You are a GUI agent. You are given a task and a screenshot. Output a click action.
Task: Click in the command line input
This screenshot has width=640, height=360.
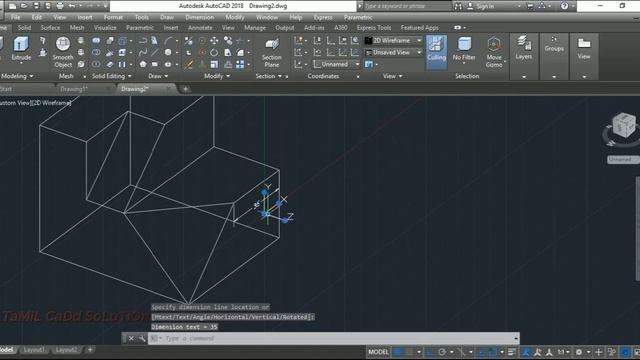click(x=333, y=338)
